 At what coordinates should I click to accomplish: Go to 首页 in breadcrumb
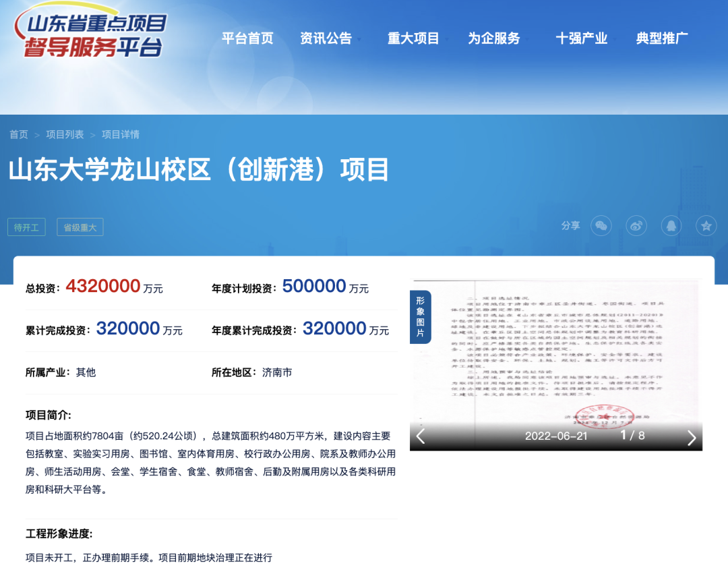pyautogui.click(x=19, y=134)
